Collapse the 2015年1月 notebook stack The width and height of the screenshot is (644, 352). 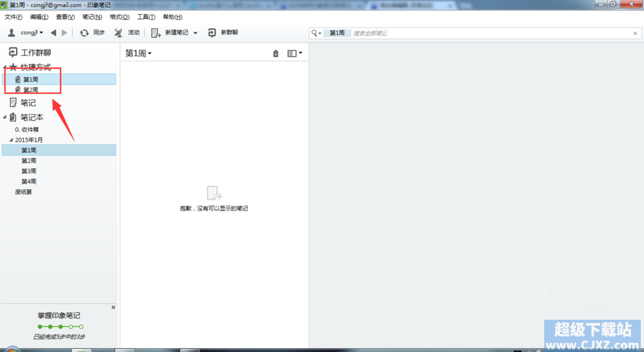point(11,140)
